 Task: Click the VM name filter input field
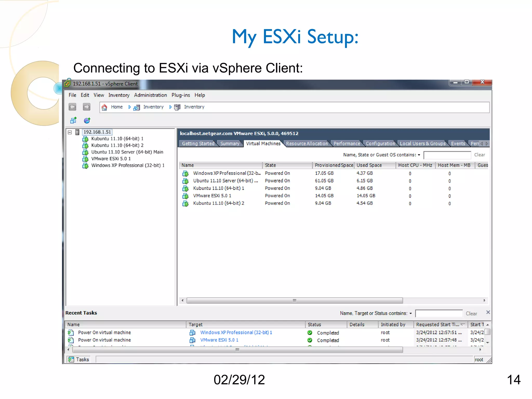447,155
